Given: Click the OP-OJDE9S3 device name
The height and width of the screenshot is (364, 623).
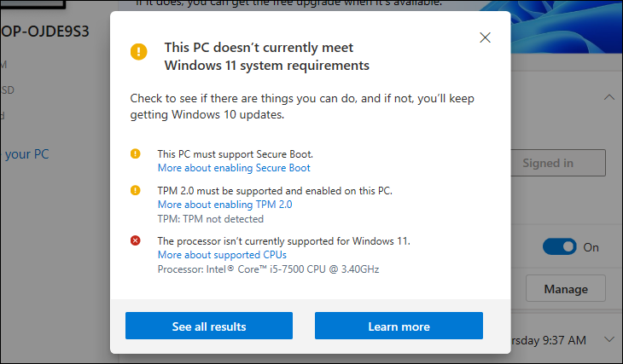Looking at the screenshot, I should (44, 32).
